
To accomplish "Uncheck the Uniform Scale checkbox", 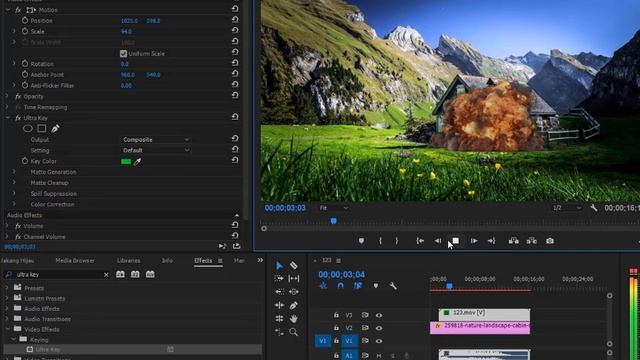I will coord(123,53).
